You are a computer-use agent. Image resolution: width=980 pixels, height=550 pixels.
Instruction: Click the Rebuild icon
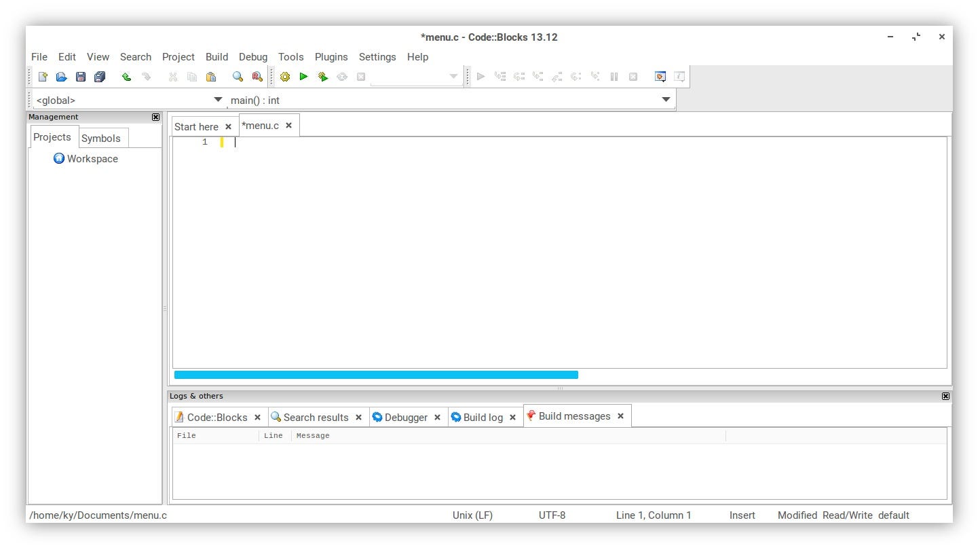342,77
